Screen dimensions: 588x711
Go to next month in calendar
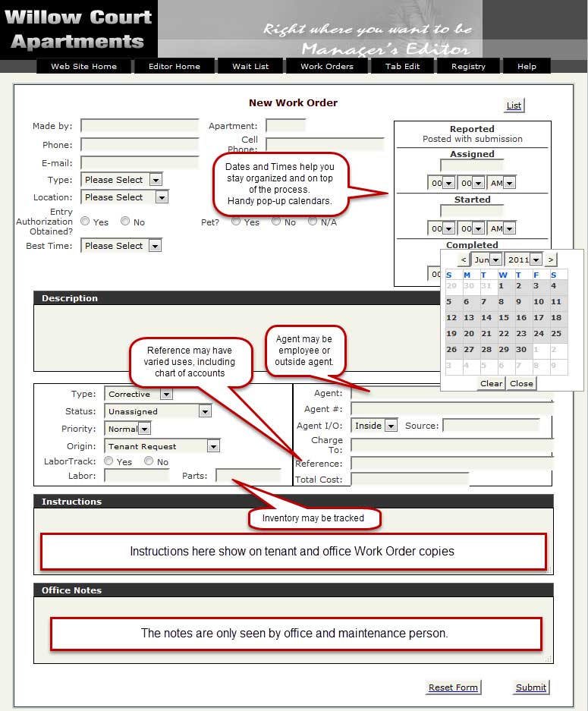pyautogui.click(x=550, y=260)
